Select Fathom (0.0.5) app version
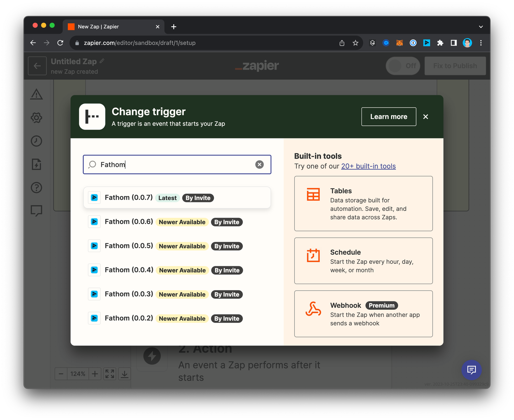The width and height of the screenshot is (514, 420). click(x=177, y=246)
